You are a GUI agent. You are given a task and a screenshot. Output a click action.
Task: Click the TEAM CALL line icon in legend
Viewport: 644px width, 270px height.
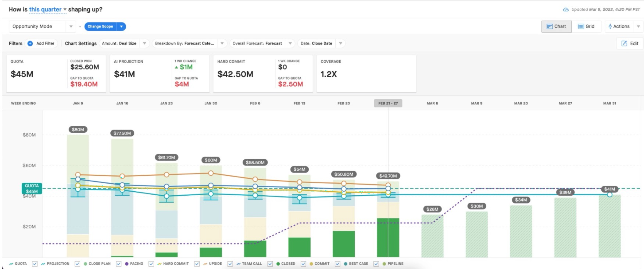[239, 264]
